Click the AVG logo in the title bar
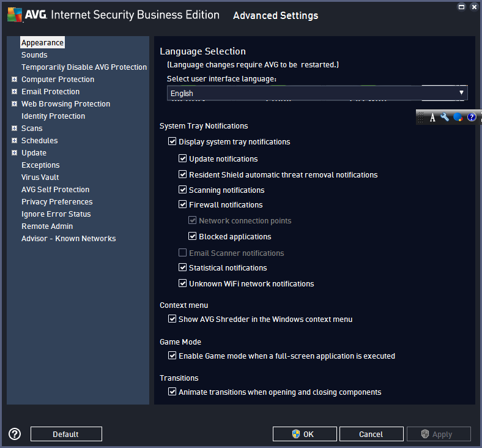482x448 pixels. tap(15, 15)
